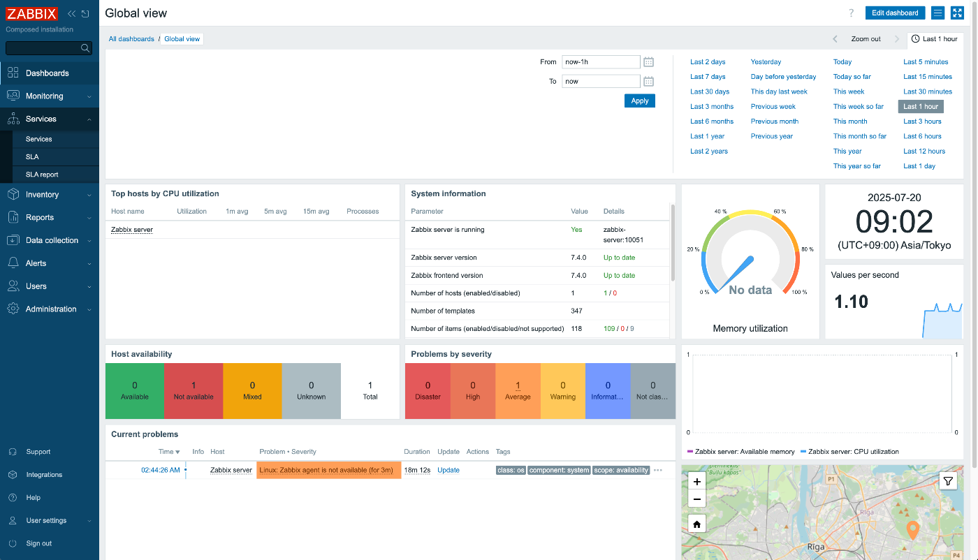Click the hide sidebar icon beside the collapse arrows
The image size is (978, 560).
(x=85, y=14)
